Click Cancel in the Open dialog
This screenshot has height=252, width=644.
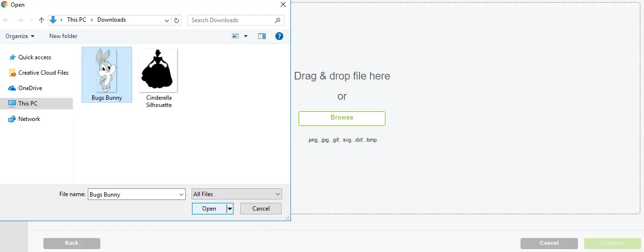pos(261,209)
